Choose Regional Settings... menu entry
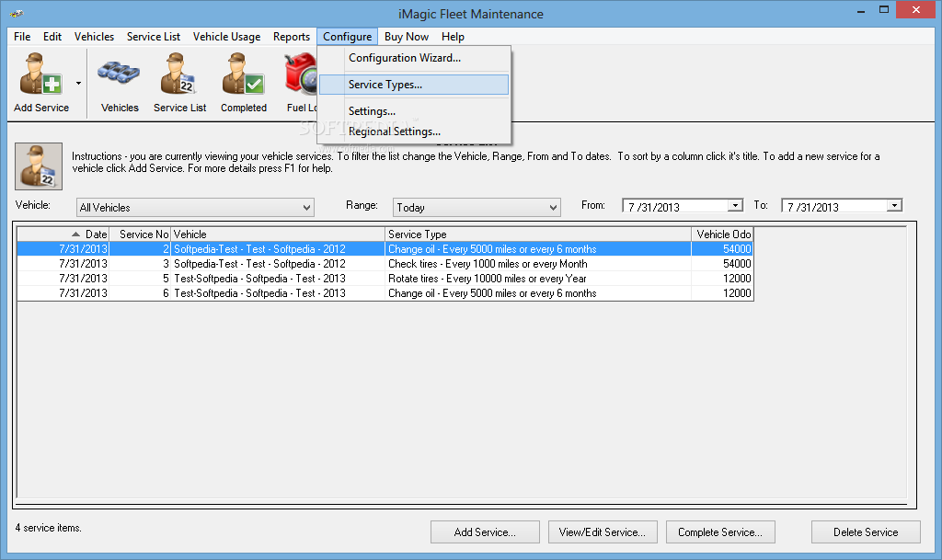The height and width of the screenshot is (560, 942). (414, 131)
